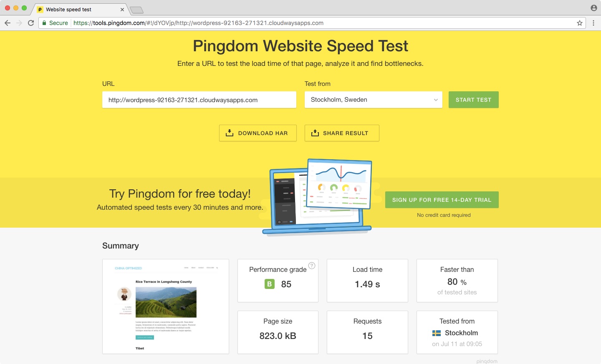Click the B grade badge
Viewport: 601px width, 364px height.
pyautogui.click(x=270, y=284)
